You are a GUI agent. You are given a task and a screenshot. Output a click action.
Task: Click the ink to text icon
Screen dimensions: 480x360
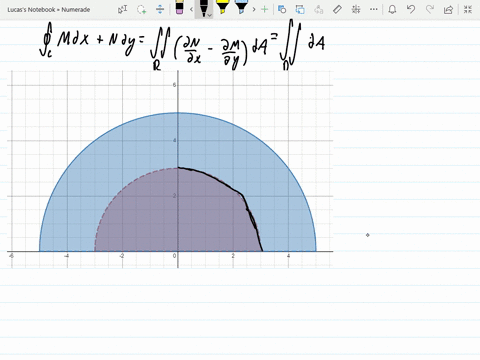319,9
